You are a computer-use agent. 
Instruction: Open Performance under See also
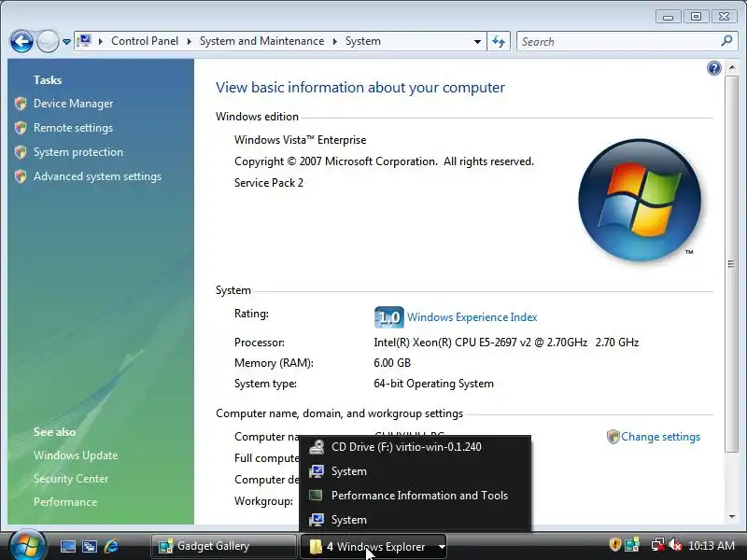[65, 502]
